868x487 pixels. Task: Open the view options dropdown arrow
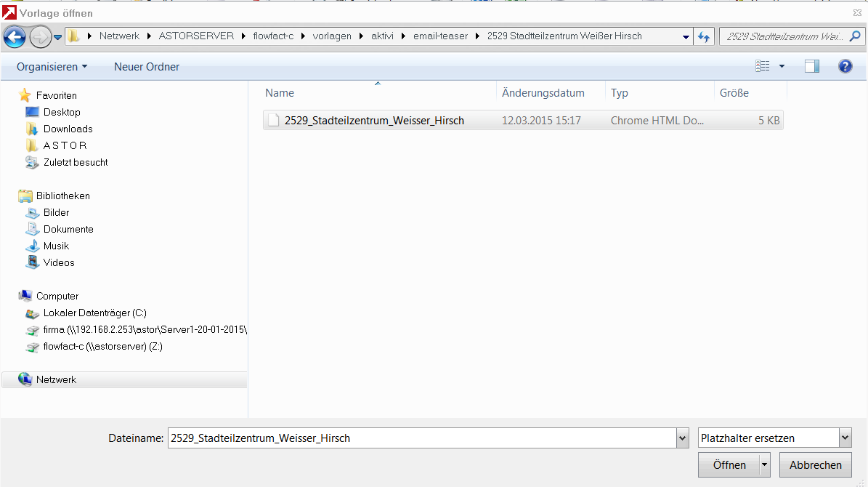pyautogui.click(x=782, y=66)
